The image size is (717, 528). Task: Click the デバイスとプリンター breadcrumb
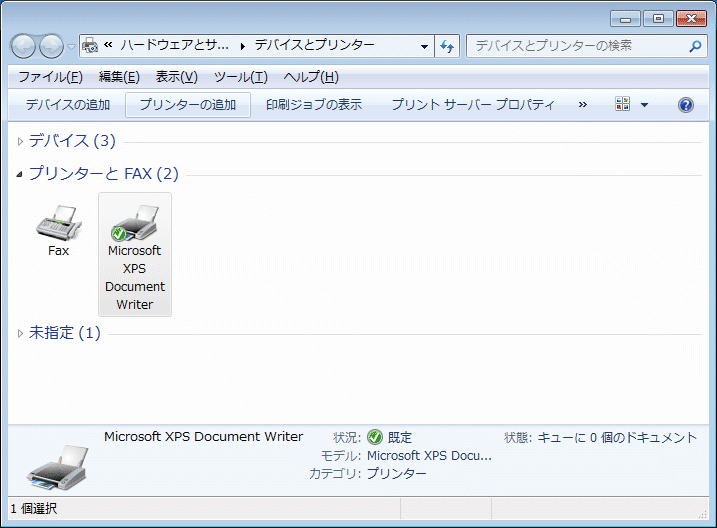315,45
